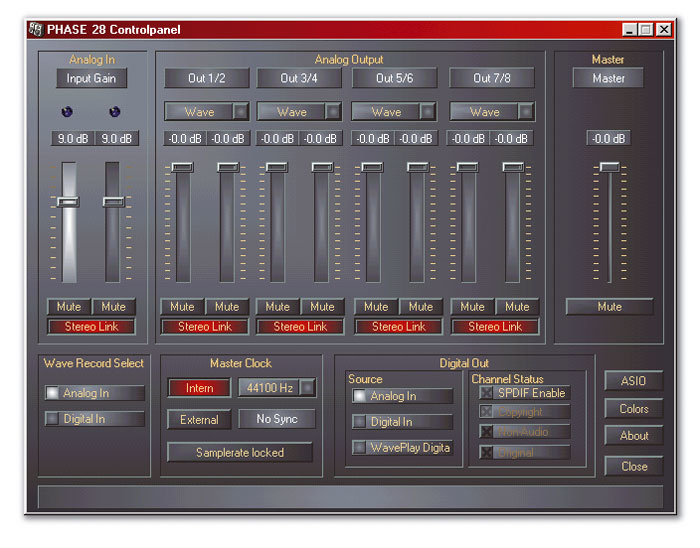Choose WavePlay Digital as Digital Out source
The width and height of the screenshot is (700, 548).
tap(402, 448)
